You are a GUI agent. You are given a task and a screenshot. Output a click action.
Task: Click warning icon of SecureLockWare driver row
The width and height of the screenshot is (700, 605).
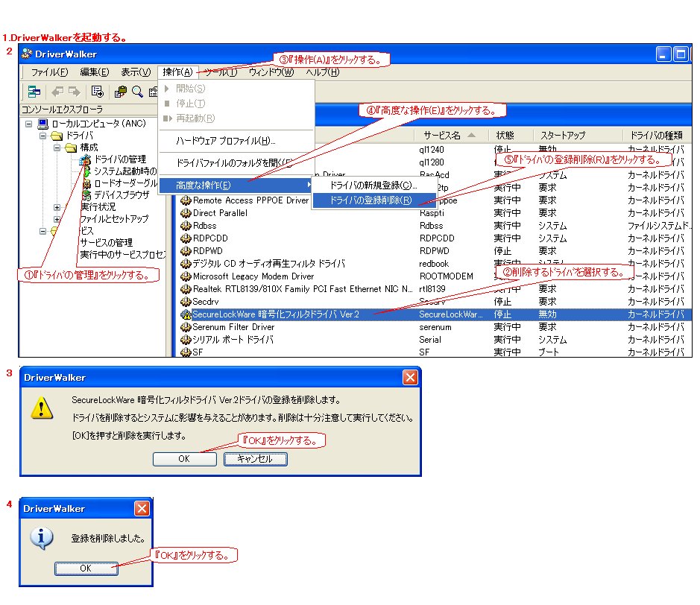click(x=186, y=314)
